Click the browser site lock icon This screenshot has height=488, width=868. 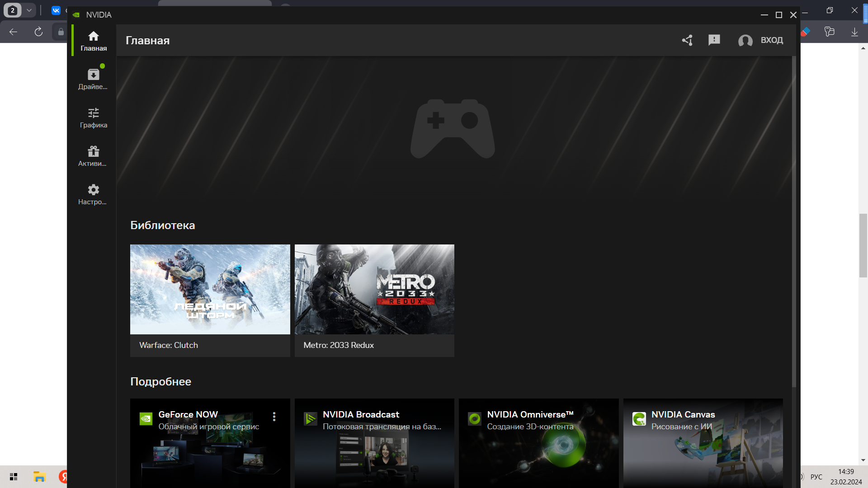pos(61,32)
